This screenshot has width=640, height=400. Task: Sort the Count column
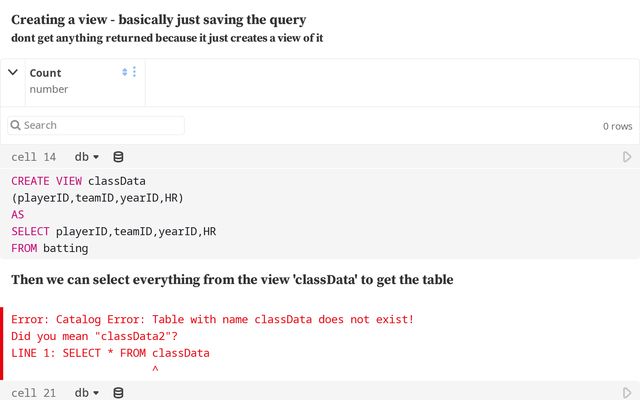tap(125, 72)
